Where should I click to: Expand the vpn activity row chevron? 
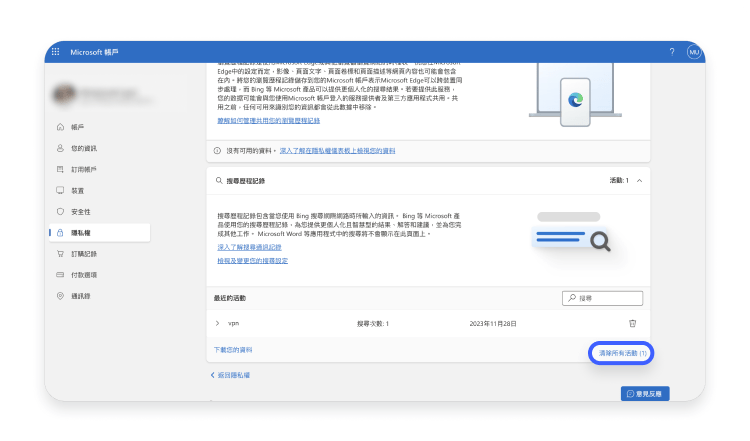(218, 323)
